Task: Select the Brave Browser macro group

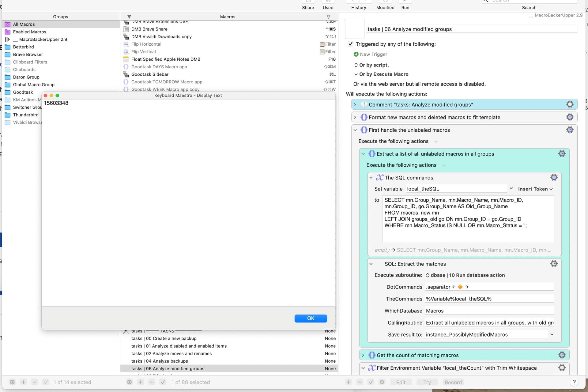Action: (61, 55)
